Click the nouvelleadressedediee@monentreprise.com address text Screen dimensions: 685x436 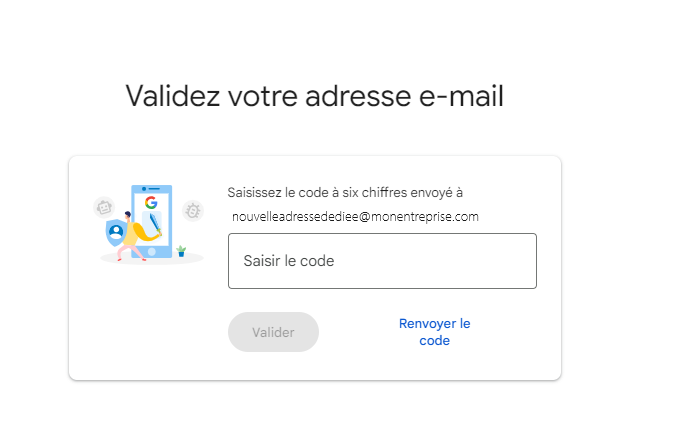(355, 216)
